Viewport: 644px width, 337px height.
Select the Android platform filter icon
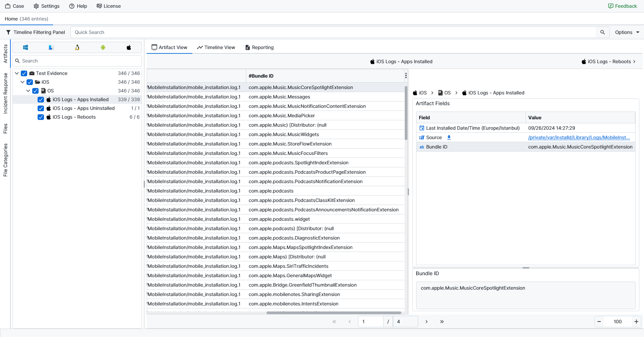pos(103,47)
